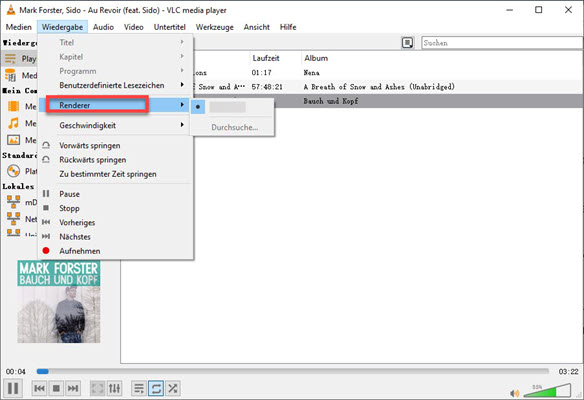The image size is (584, 400).
Task: Sort by Album column header
Action: point(316,58)
